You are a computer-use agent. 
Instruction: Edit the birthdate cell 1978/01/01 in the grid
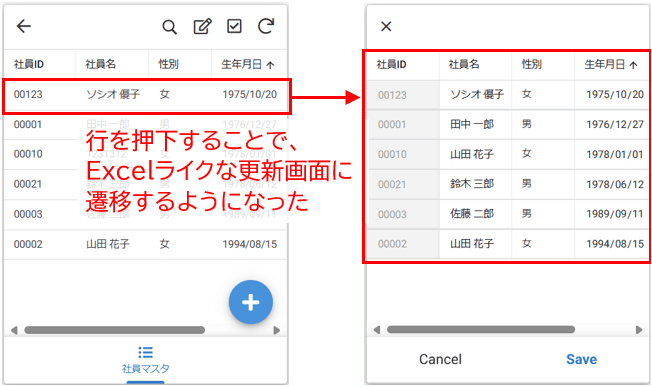click(611, 154)
